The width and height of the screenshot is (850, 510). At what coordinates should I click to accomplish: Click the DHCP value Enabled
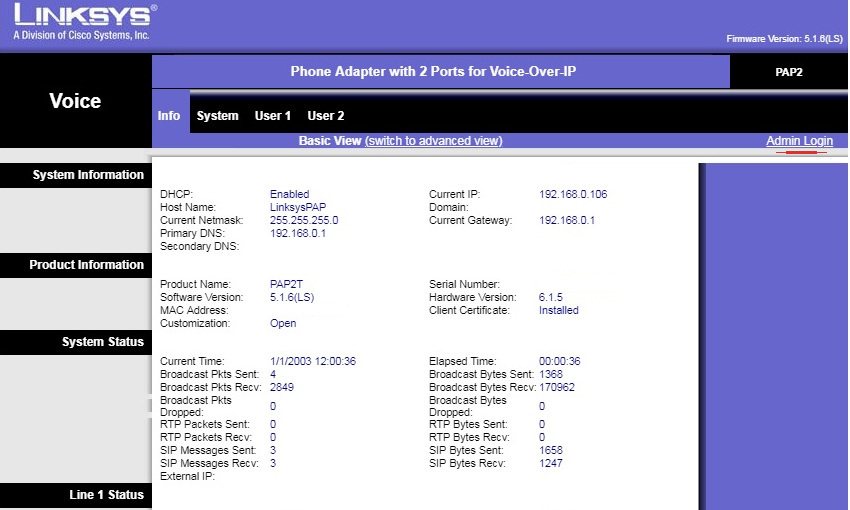tap(289, 194)
